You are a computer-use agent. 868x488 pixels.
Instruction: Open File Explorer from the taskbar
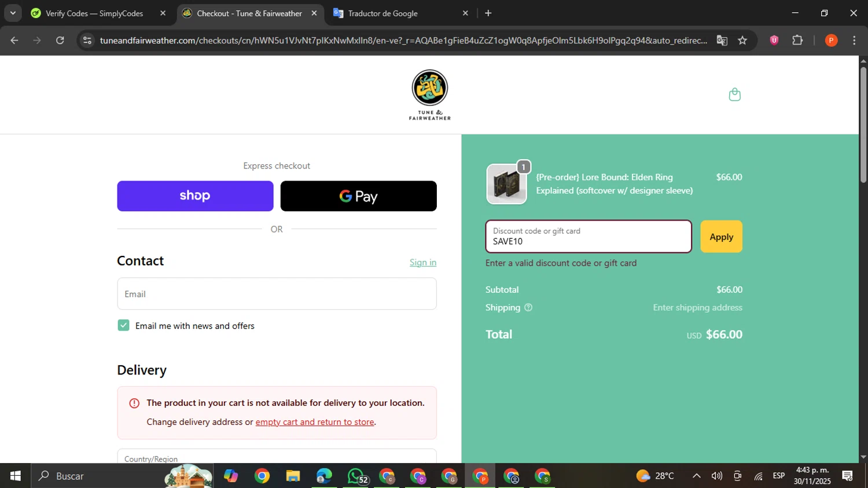click(x=293, y=476)
